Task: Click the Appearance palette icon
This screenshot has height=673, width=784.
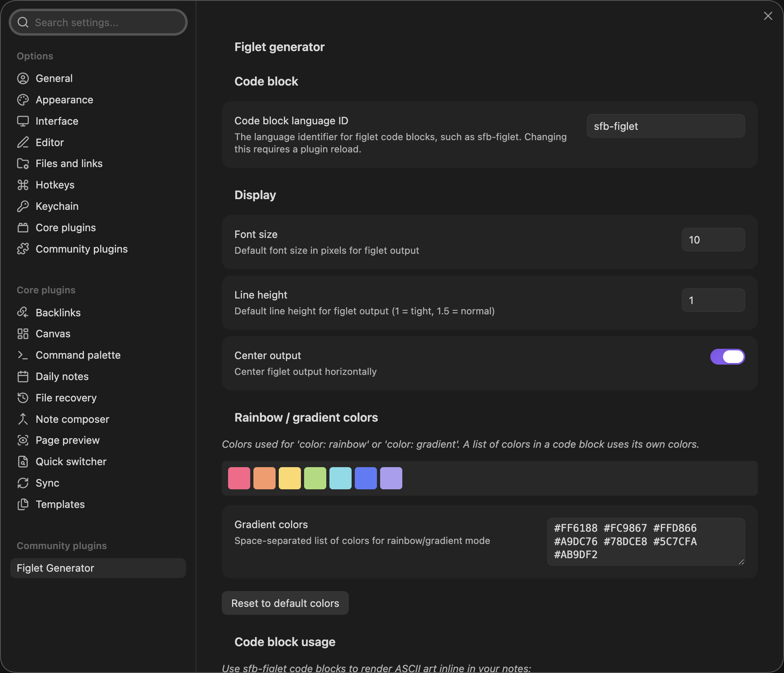Action: click(x=23, y=100)
